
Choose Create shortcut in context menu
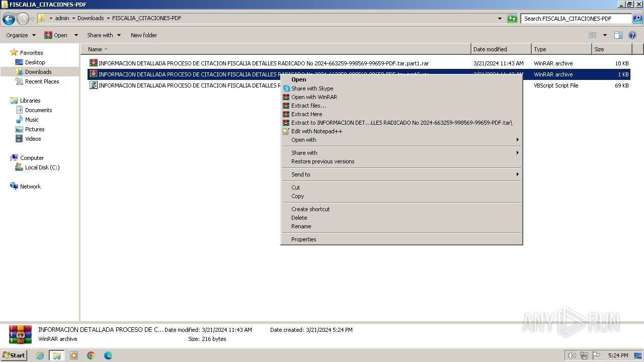401,209
